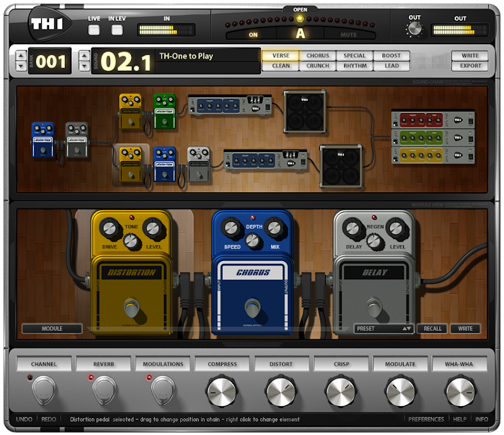Click the EXPORT button
Screen dimensions: 504x435
pyautogui.click(x=470, y=66)
